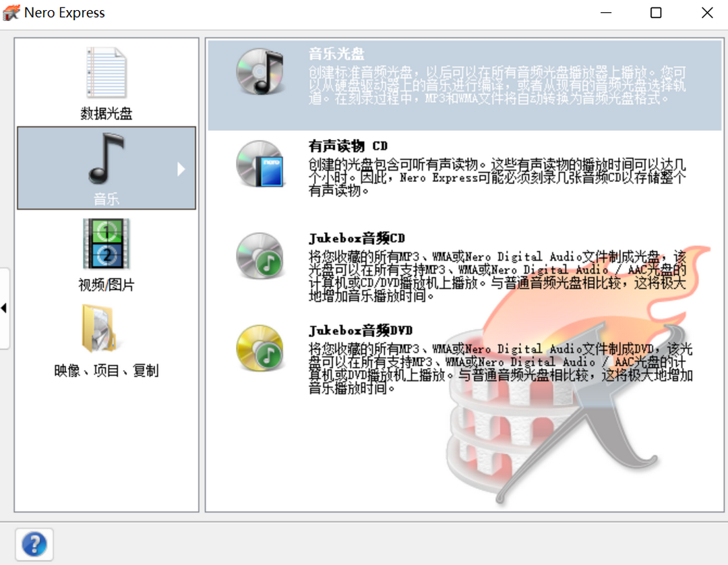Expand the 音乐 submenu arrow
This screenshot has height=565, width=728.
(x=180, y=170)
